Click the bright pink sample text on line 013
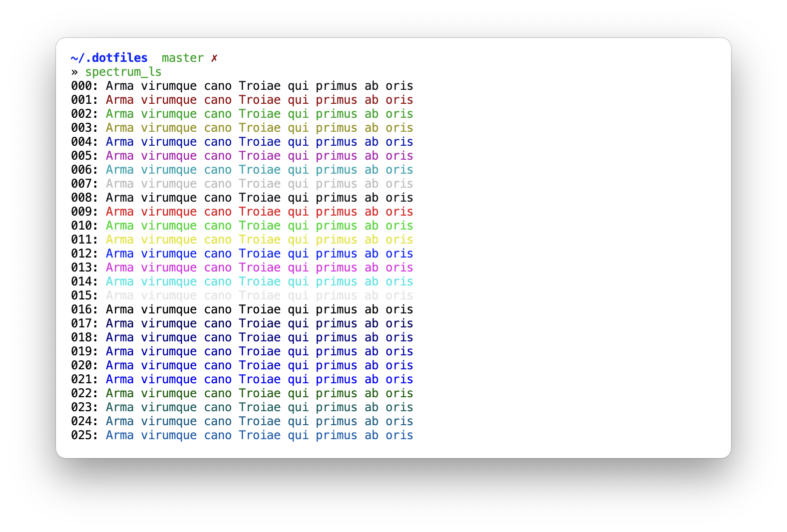Viewport: 787px width, 532px height. click(x=259, y=268)
